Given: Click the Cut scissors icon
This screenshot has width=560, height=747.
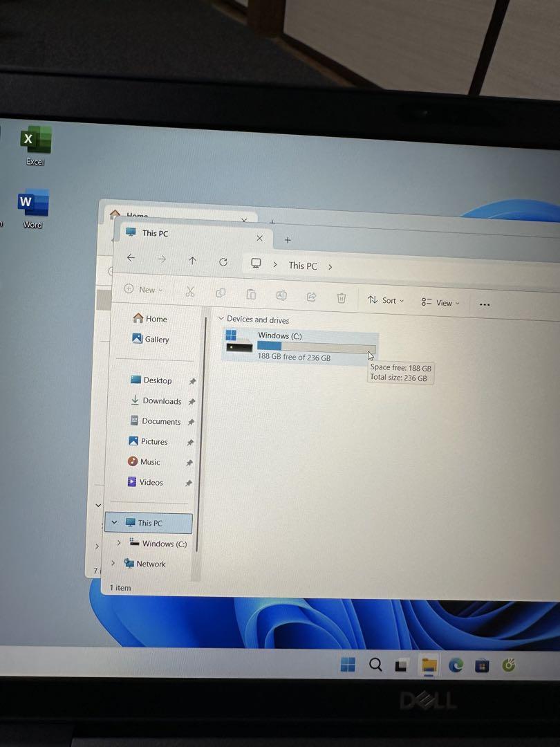Looking at the screenshot, I should tap(190, 291).
